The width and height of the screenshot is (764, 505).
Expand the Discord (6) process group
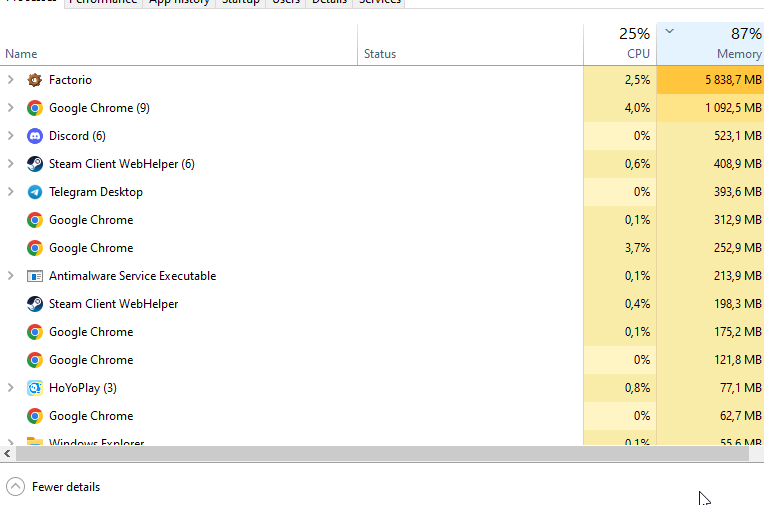[x=10, y=136]
